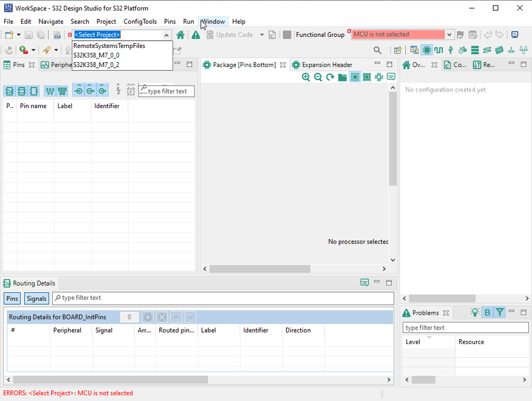Open the DDR memory tool icon
The height and width of the screenshot is (401, 532).
click(499, 50)
